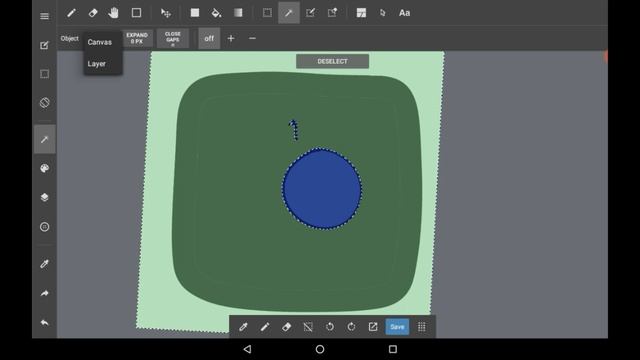Open the color palette panel
640x360 pixels.
pos(44,169)
